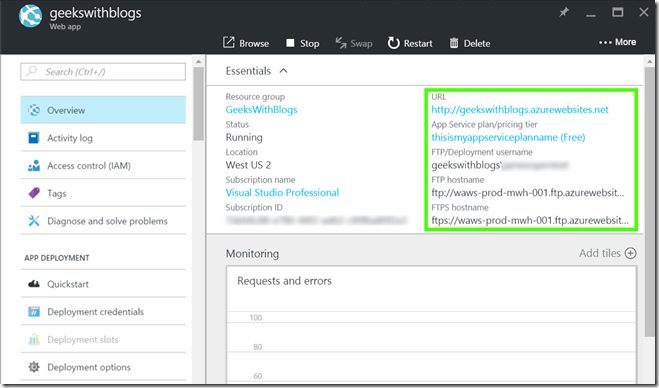Click the Add tiles plus icon

630,253
